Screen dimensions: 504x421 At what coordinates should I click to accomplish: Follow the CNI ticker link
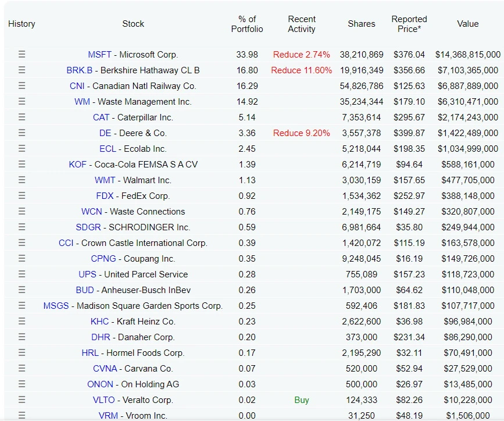pyautogui.click(x=77, y=86)
